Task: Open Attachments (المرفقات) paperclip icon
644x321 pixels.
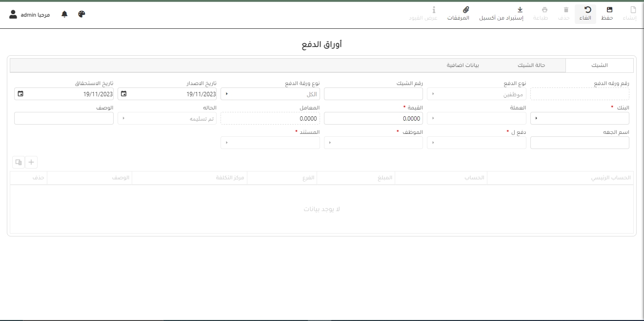Action: pyautogui.click(x=466, y=10)
